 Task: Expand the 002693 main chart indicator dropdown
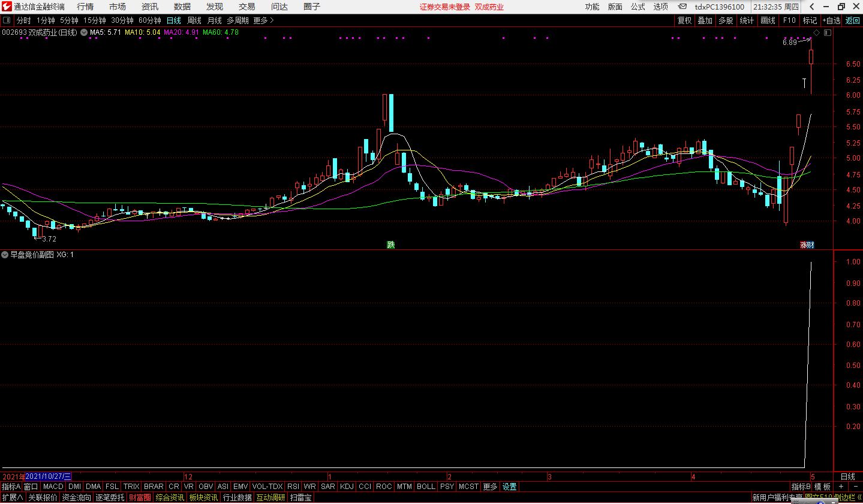click(83, 32)
